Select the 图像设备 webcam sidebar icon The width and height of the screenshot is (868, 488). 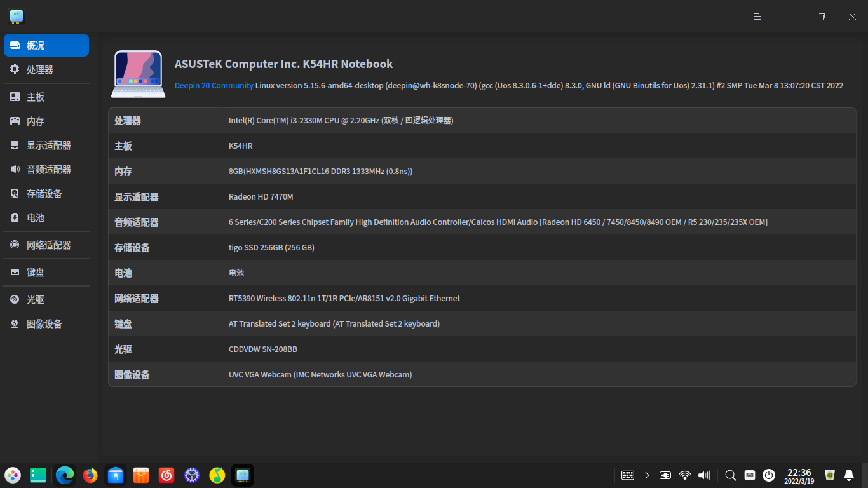click(x=15, y=324)
